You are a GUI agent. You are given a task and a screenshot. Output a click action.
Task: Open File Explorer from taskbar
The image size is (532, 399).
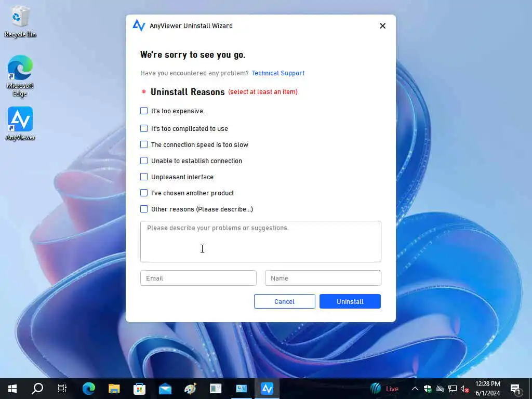click(114, 389)
